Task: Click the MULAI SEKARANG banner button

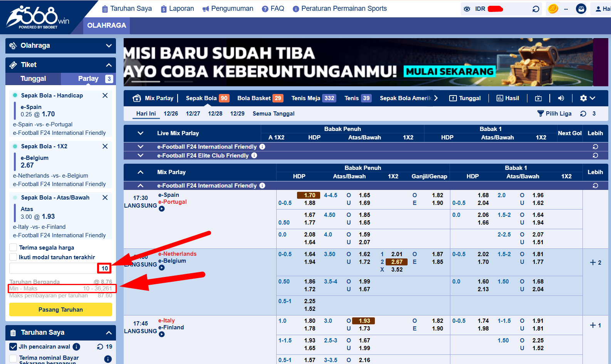Action: point(450,72)
